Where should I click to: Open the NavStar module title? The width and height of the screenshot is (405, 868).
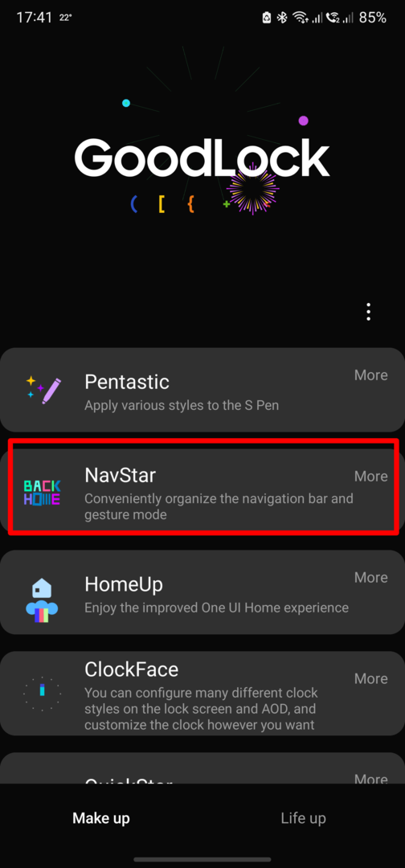click(x=120, y=475)
